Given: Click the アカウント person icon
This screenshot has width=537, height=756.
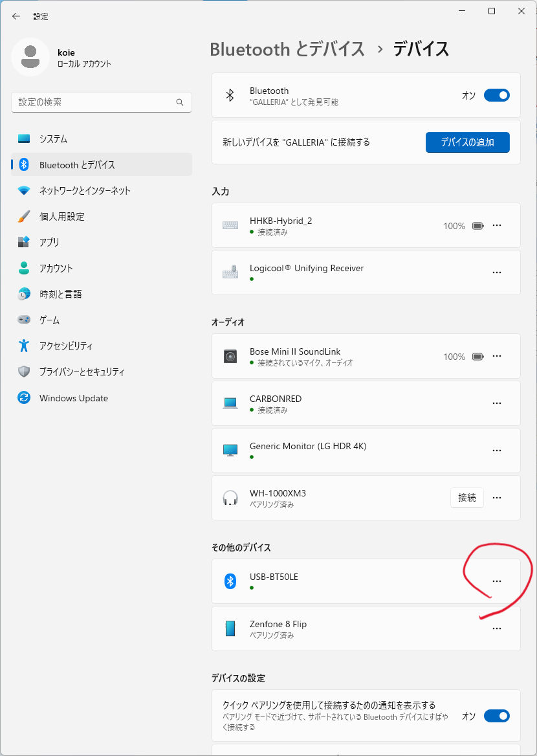Looking at the screenshot, I should coord(24,268).
